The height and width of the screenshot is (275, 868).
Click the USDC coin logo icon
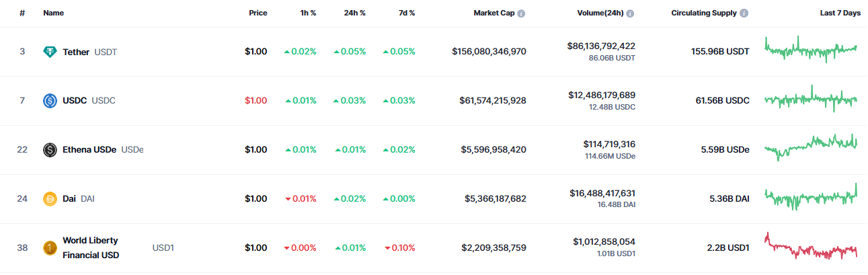[50, 101]
